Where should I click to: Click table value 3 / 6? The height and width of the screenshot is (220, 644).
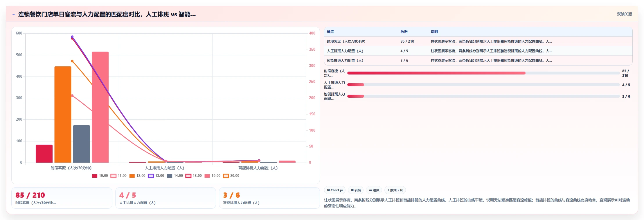tap(404, 61)
